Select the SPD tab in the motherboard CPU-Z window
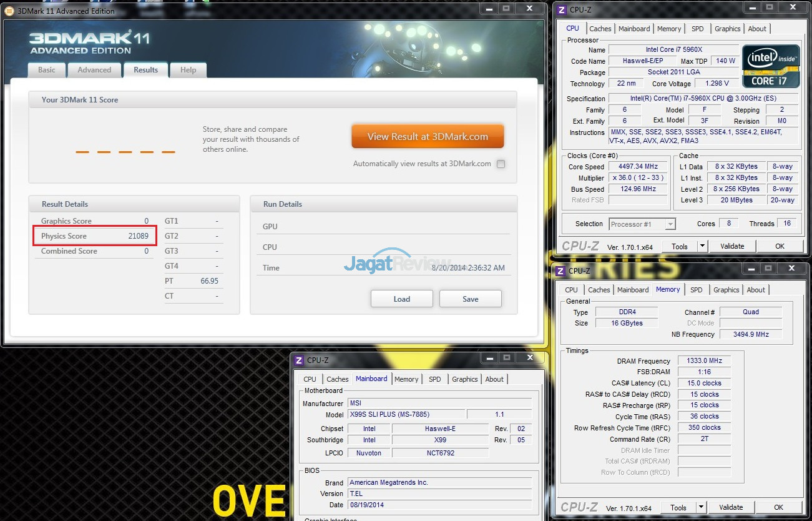Image resolution: width=812 pixels, height=521 pixels. (x=435, y=379)
